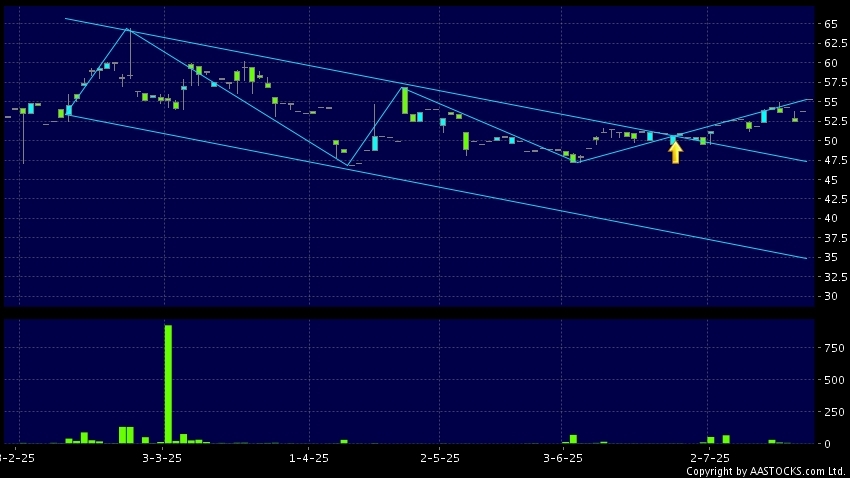Click the 60 price axis label
Screen dimensions: 850x478
[830, 63]
